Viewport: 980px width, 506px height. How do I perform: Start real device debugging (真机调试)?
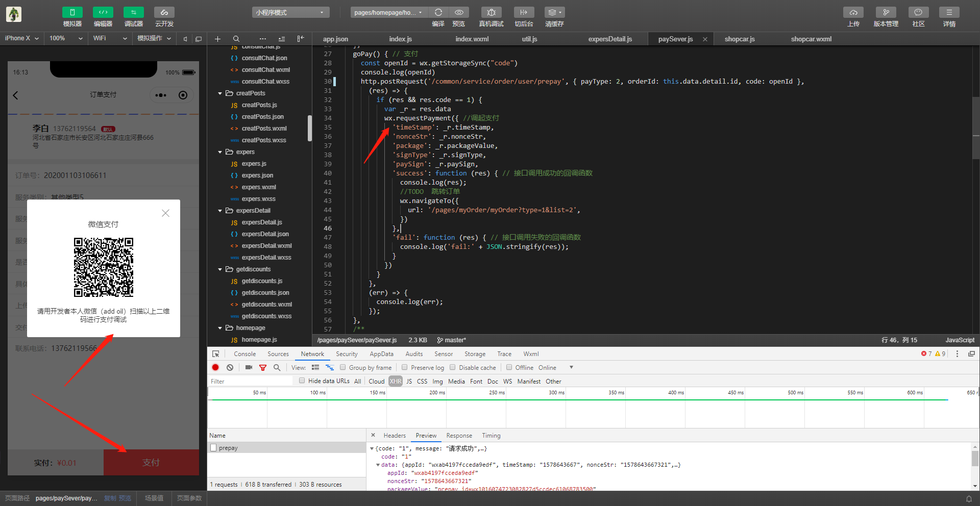coord(491,13)
